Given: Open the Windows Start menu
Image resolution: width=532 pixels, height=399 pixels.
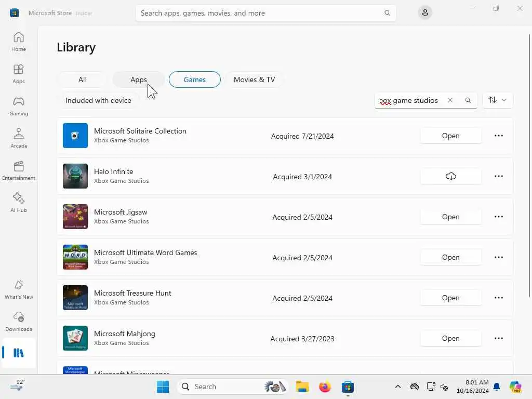Looking at the screenshot, I should [x=163, y=387].
